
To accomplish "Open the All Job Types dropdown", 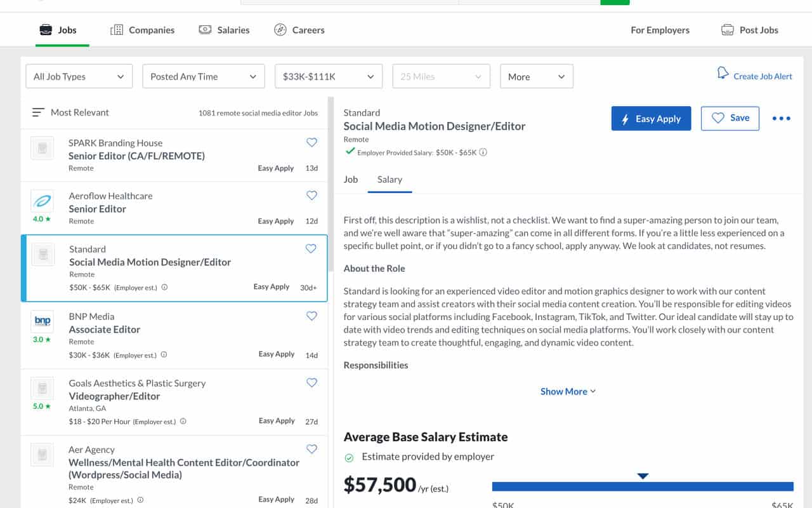I will 79,76.
